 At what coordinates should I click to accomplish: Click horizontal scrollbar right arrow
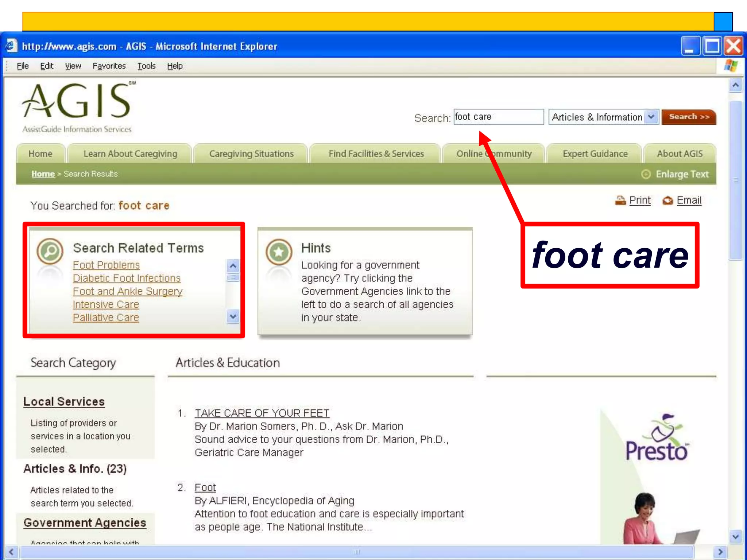pos(720,552)
